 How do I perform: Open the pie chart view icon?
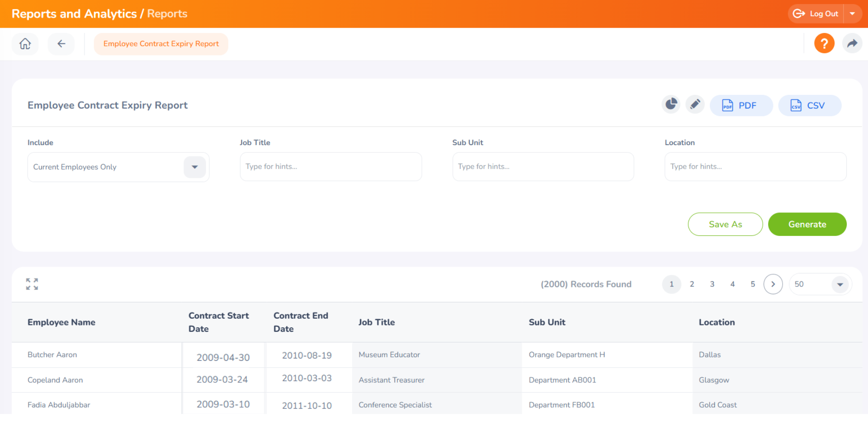[x=671, y=105]
